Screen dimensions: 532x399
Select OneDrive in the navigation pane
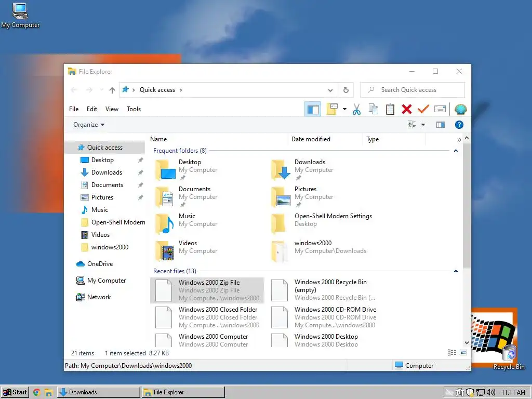pyautogui.click(x=100, y=263)
